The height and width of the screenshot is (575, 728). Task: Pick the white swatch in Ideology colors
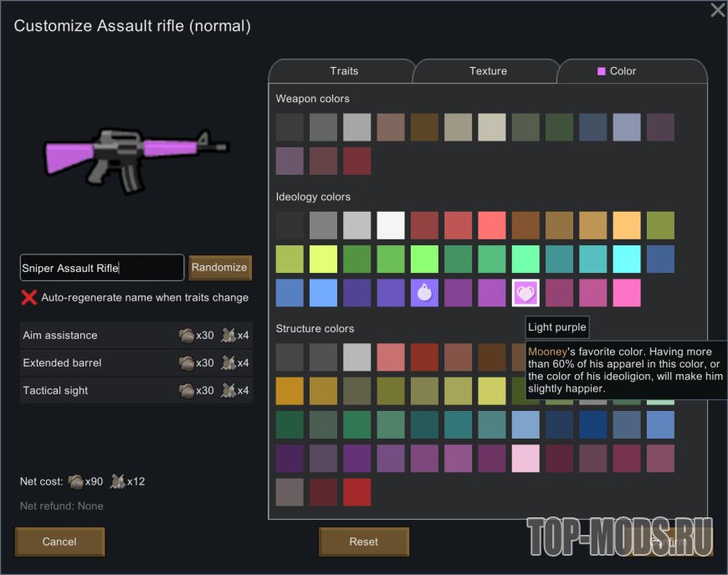tap(391, 225)
